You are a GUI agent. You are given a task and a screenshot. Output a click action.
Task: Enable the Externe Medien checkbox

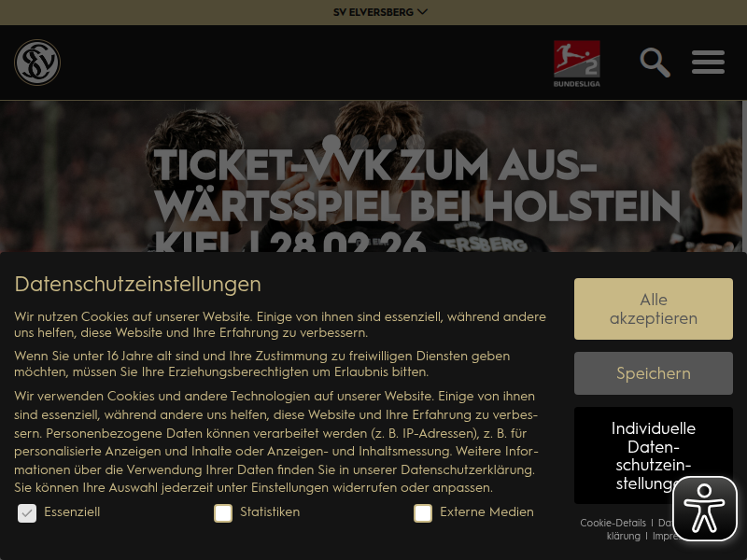click(x=423, y=512)
